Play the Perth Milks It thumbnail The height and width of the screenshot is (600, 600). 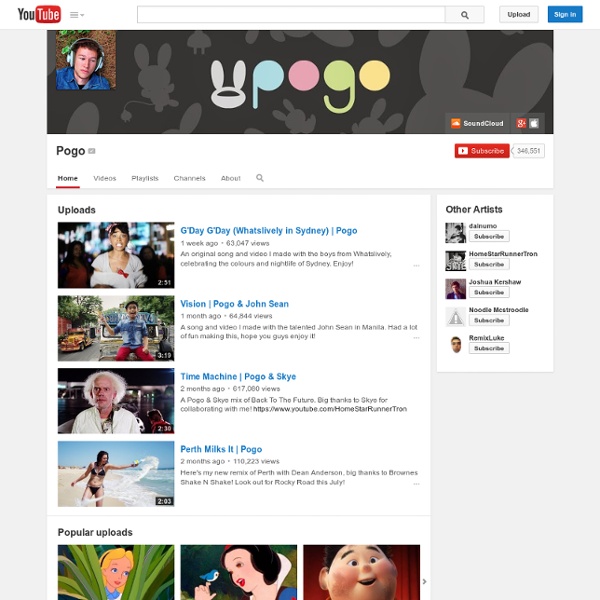tap(116, 474)
